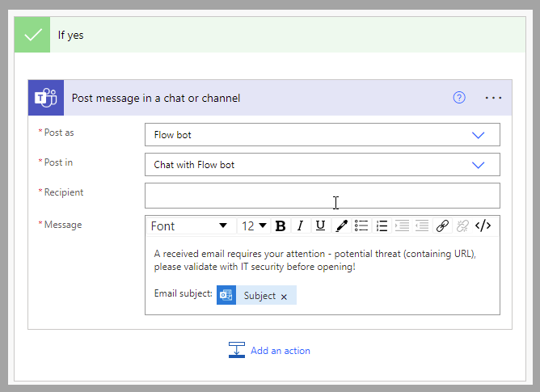Click the Add an action icon
Image resolution: width=540 pixels, height=392 pixels.
[237, 350]
